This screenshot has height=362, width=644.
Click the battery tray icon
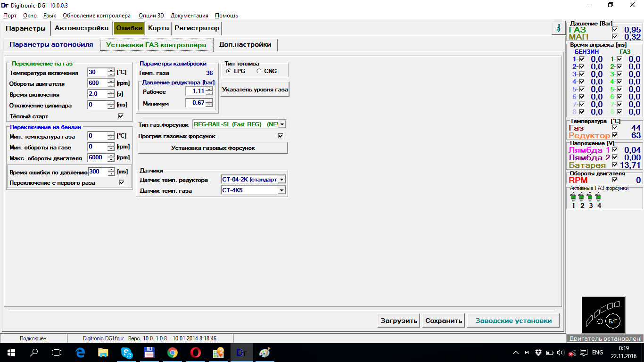(x=550, y=353)
